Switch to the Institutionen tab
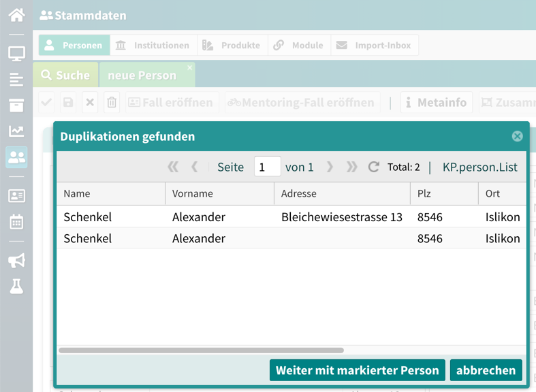Image resolution: width=536 pixels, height=392 pixels. pyautogui.click(x=153, y=46)
